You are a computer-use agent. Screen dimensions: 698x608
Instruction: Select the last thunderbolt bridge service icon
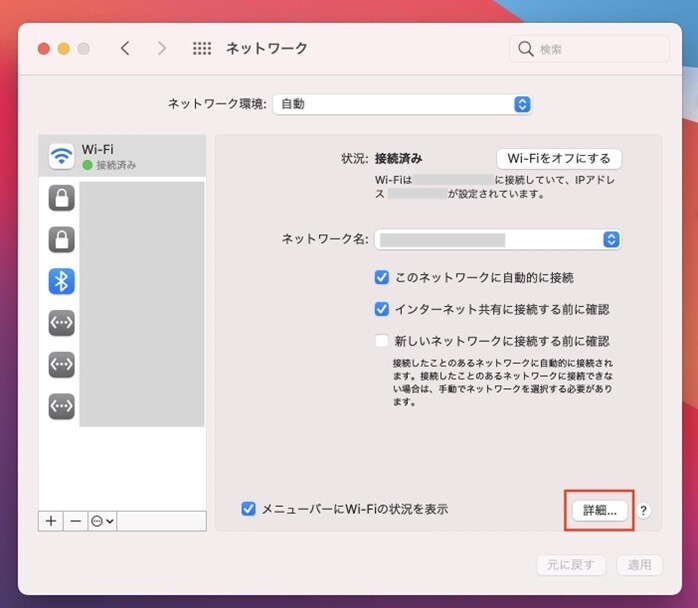[62, 406]
